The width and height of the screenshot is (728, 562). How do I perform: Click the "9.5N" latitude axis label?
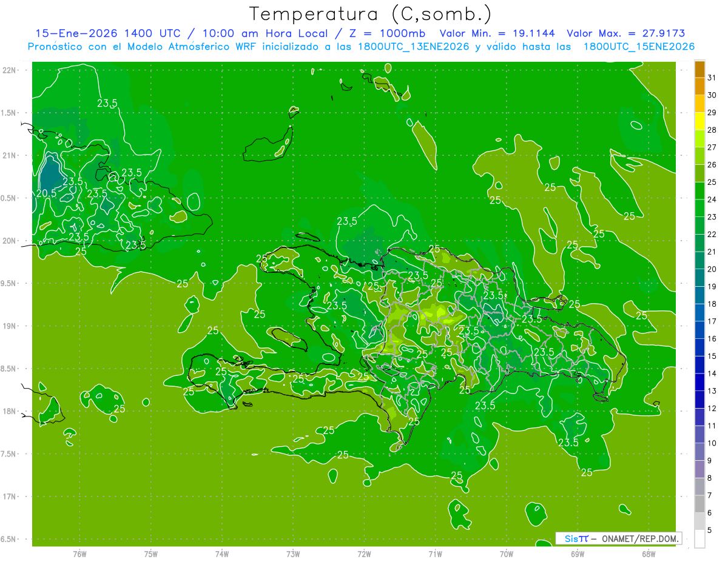[x=9, y=283]
